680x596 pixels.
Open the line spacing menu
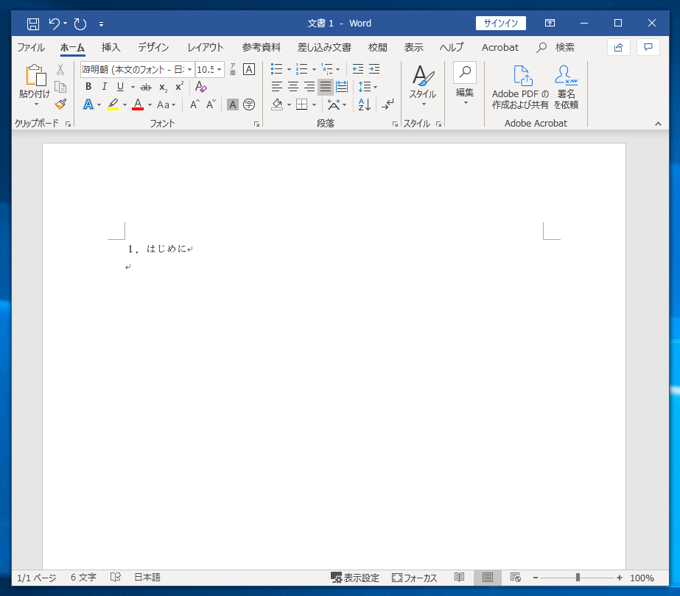click(367, 87)
